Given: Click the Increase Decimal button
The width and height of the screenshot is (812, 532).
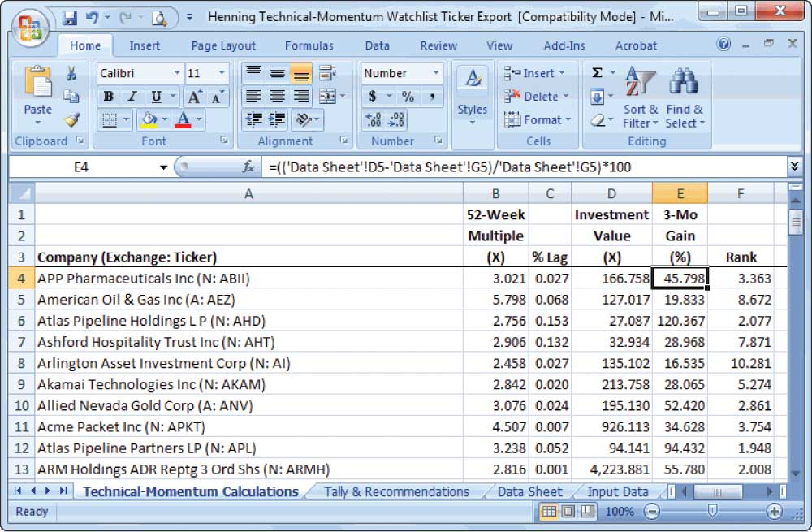Looking at the screenshot, I should point(374,120).
